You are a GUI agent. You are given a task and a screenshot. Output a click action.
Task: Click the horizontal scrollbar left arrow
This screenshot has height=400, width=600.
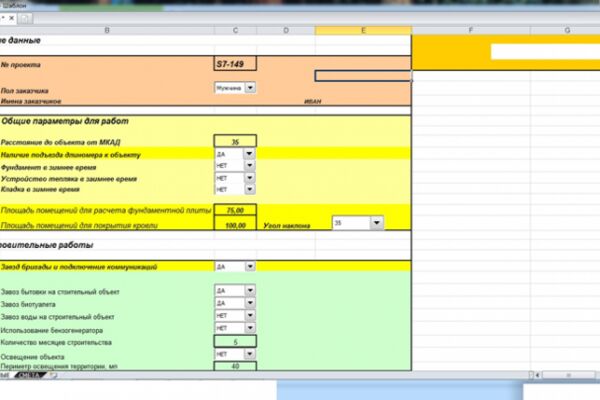pyautogui.click(x=537, y=376)
